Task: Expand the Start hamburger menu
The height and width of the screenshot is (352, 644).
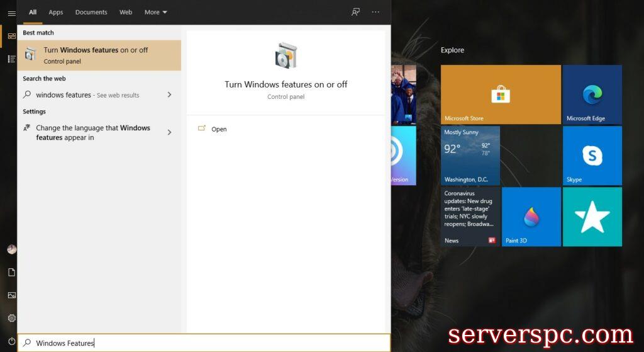Action: [x=11, y=13]
